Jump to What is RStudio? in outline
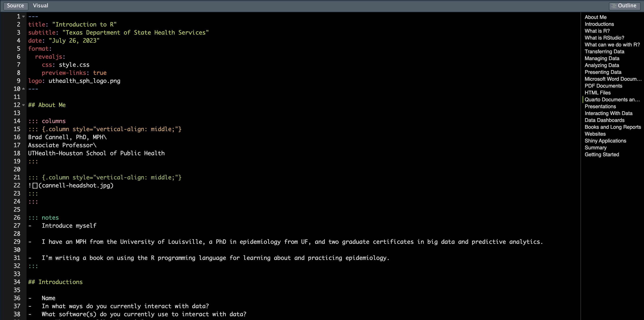The height and width of the screenshot is (320, 644). pos(604,38)
